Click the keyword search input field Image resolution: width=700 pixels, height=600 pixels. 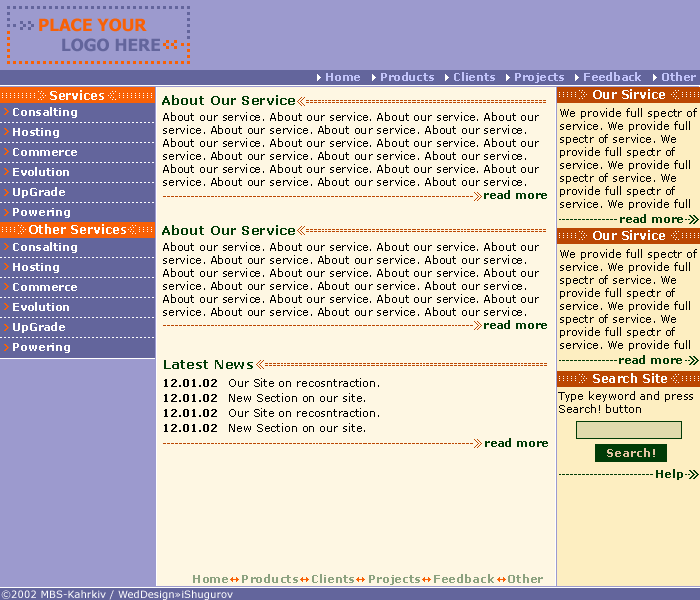629,430
